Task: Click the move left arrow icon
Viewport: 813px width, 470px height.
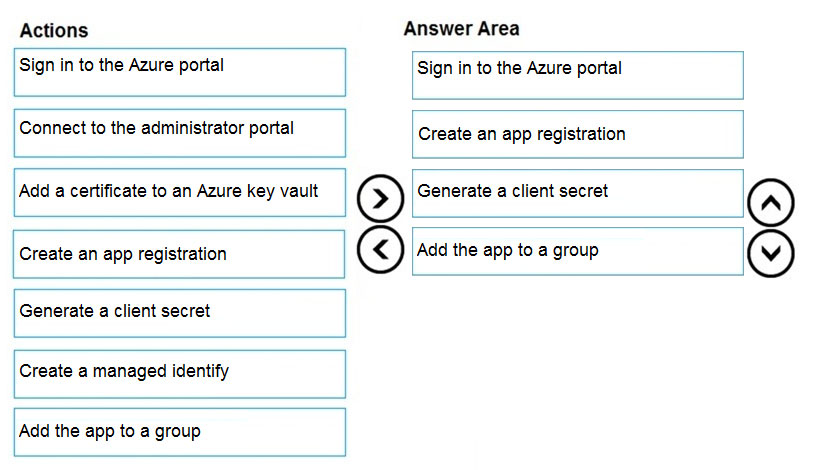Action: pos(380,250)
